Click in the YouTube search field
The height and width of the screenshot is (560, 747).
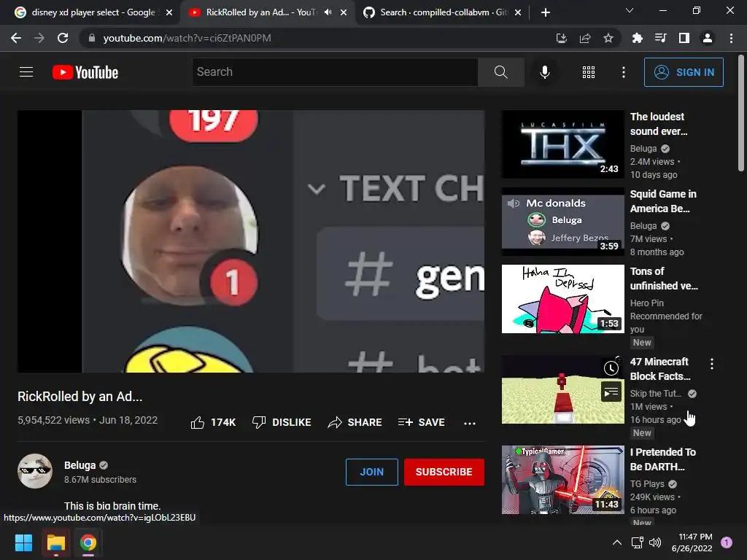pos(335,72)
